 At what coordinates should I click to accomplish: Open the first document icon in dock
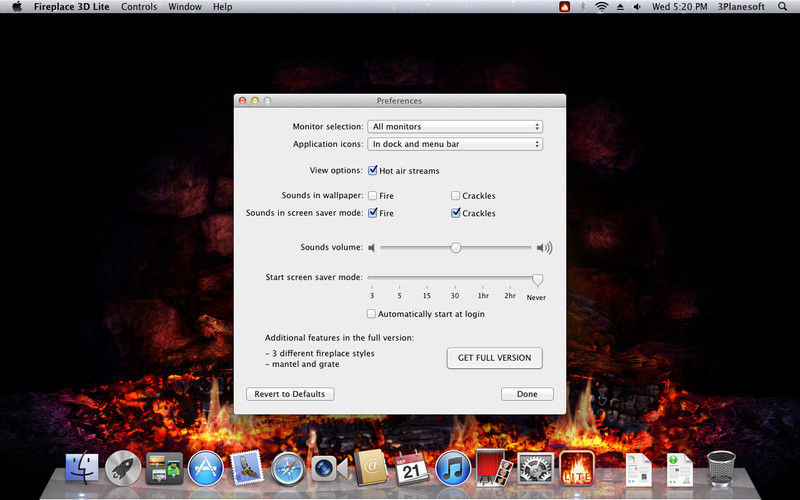tap(638, 469)
